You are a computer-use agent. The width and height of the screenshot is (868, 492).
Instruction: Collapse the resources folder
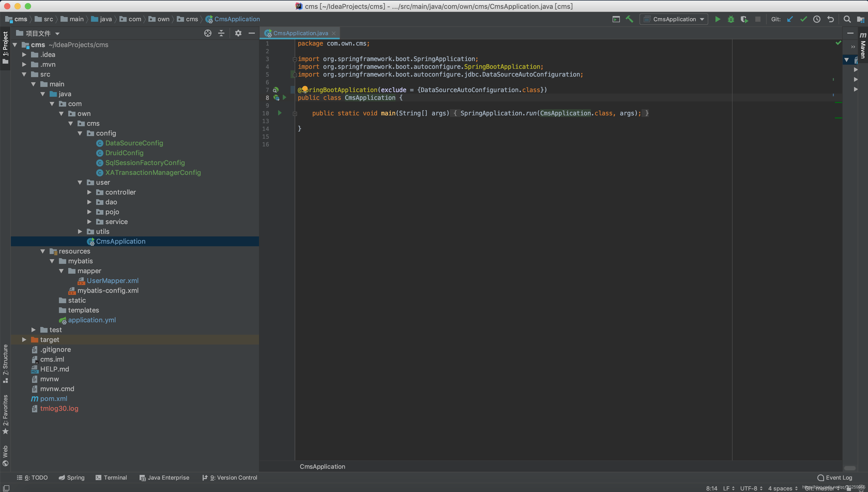[x=43, y=251]
